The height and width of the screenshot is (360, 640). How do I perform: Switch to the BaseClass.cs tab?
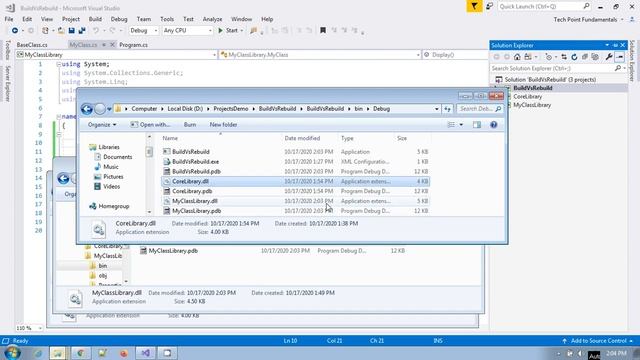click(32, 45)
